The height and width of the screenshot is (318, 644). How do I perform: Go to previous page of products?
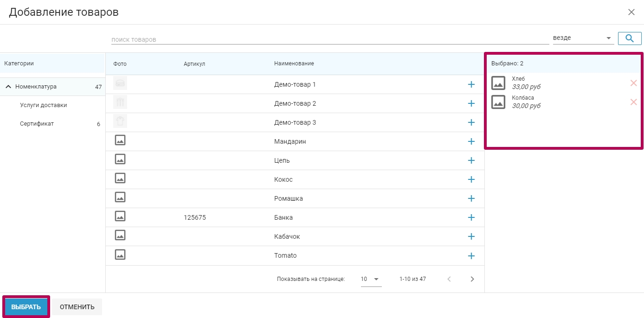[x=449, y=279]
